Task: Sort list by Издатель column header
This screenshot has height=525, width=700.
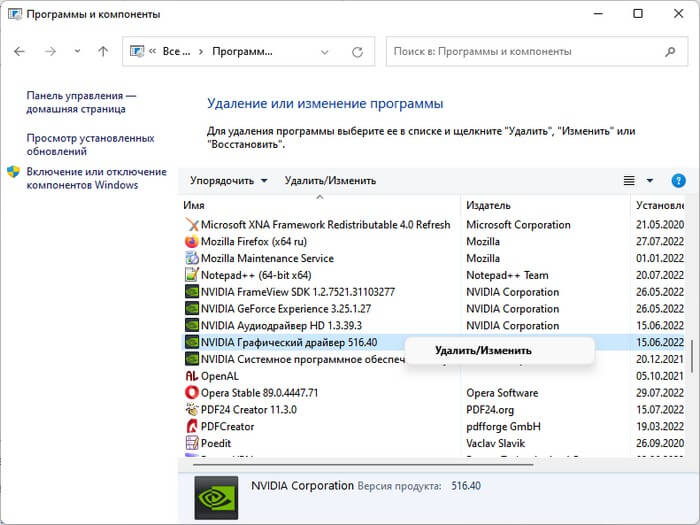Action: (x=488, y=205)
